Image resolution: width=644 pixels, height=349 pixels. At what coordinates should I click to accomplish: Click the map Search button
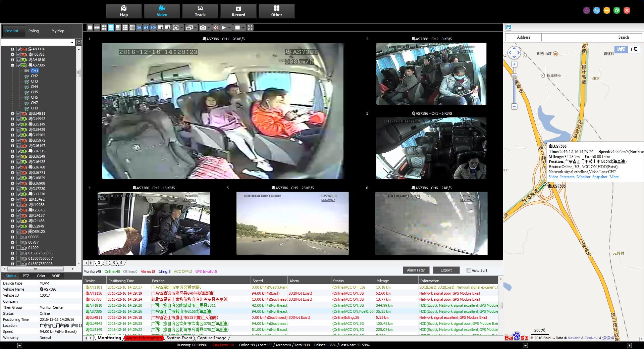pos(624,37)
